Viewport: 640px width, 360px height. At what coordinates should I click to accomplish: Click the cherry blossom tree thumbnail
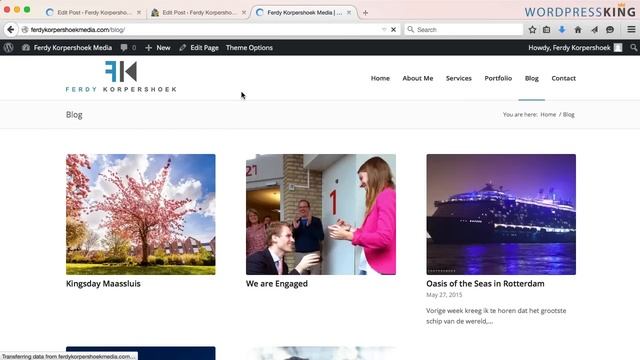[x=141, y=214]
